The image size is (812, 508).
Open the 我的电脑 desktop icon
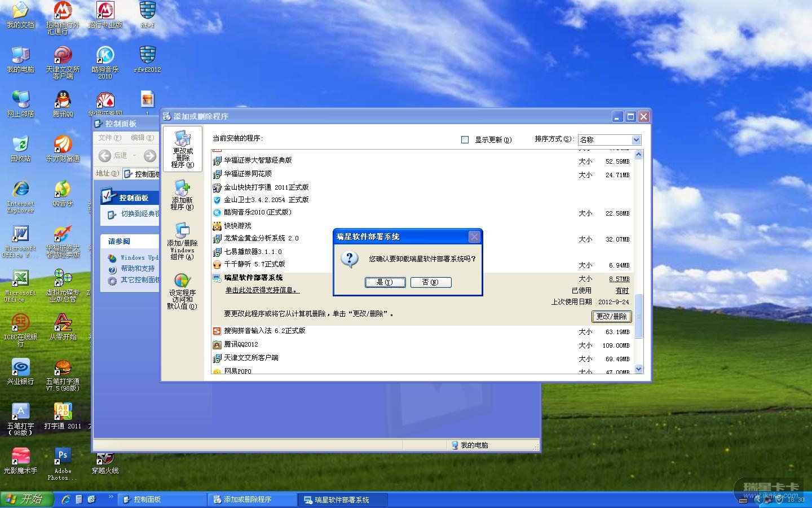pos(20,60)
